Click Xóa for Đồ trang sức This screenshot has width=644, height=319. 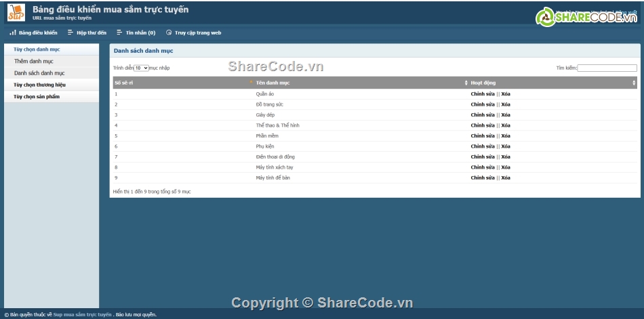click(506, 104)
